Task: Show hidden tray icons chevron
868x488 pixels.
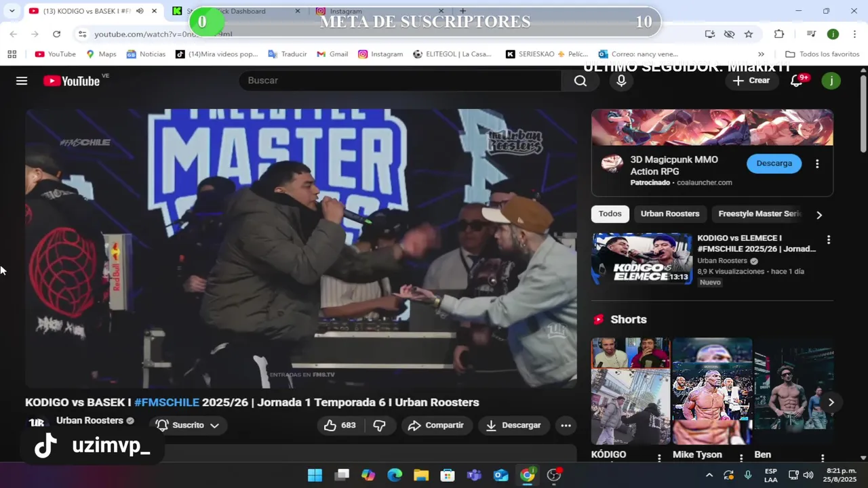Action: 709,475
